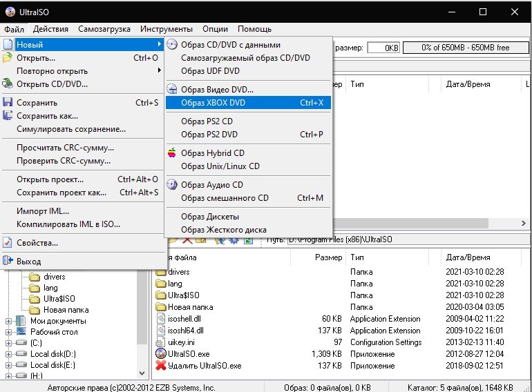Viewport: 532px width, 392px height.
Task: Open the Файл menu
Action: point(14,29)
